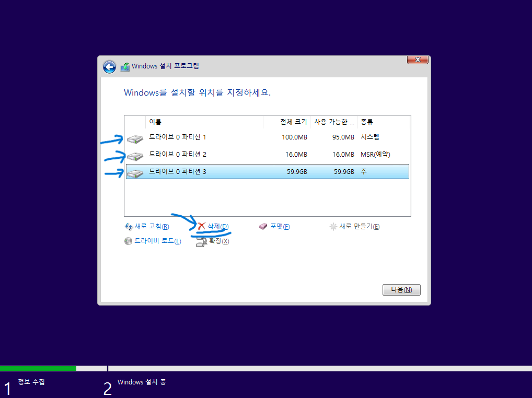Image resolution: width=532 pixels, height=398 pixels.
Task: Close the Windows setup dialog
Action: coord(418,60)
